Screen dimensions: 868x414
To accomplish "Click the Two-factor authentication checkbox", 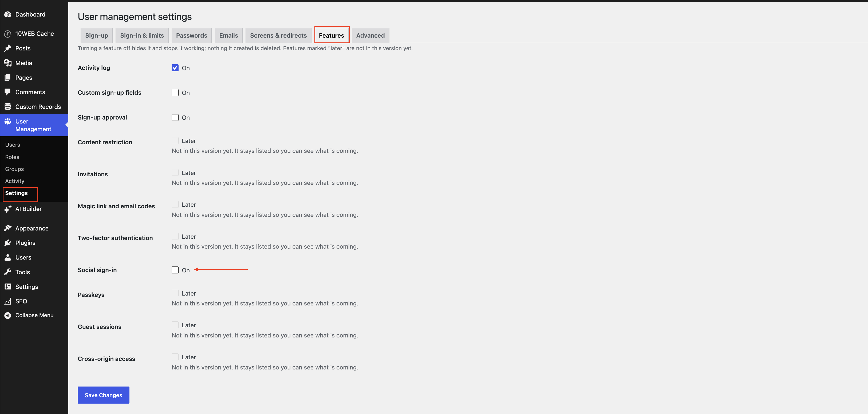I will (x=175, y=236).
